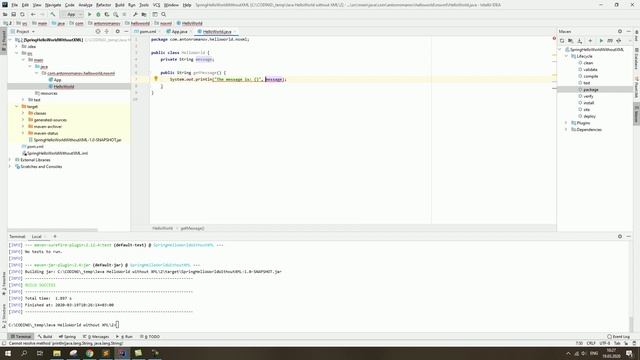
Task: Click the Synchronize toolbar icon
Action: (x=22, y=14)
